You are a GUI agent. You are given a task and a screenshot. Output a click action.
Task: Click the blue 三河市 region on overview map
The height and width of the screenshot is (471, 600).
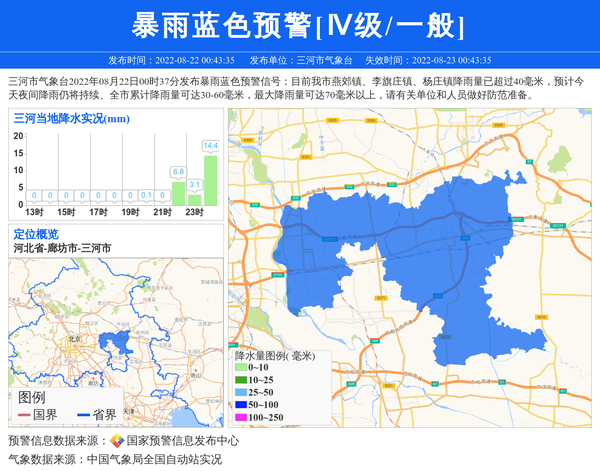click(116, 342)
